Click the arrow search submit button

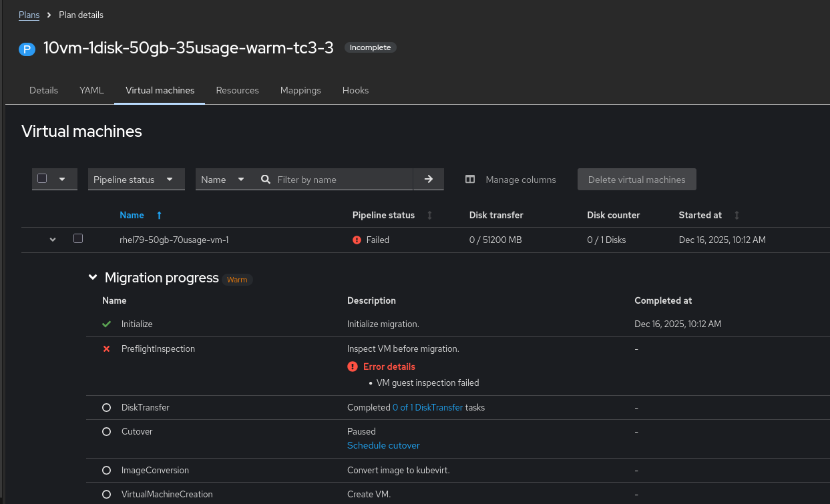(x=429, y=179)
